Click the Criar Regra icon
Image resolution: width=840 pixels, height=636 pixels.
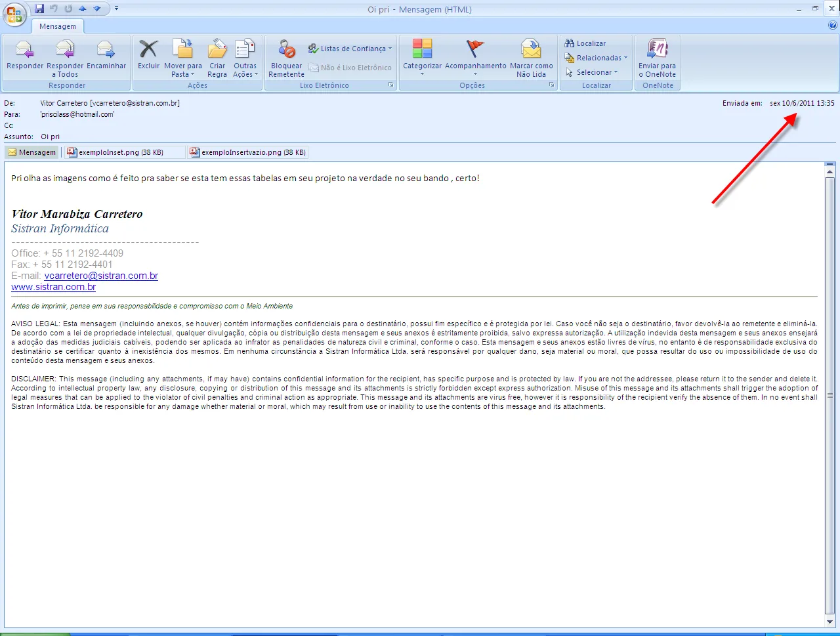point(217,58)
